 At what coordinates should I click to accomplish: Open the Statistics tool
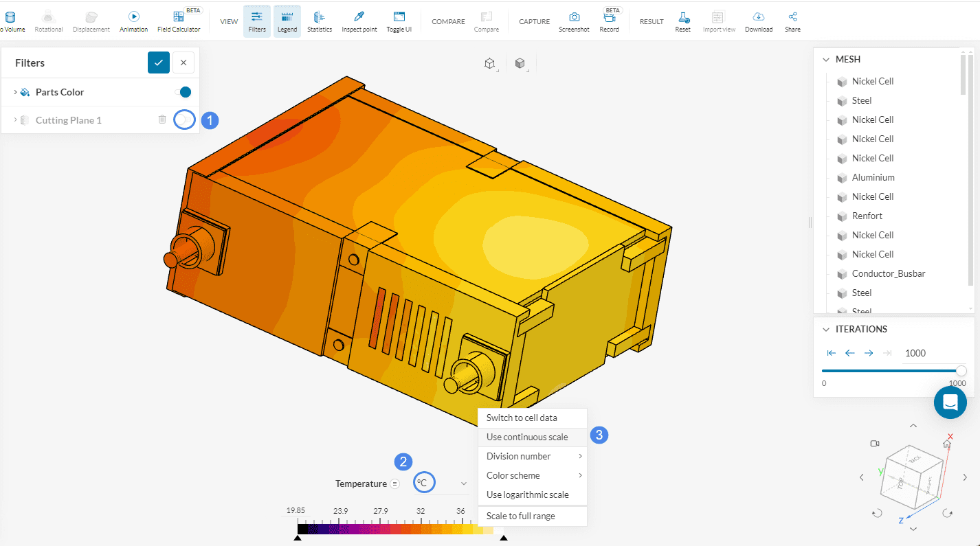coord(320,21)
